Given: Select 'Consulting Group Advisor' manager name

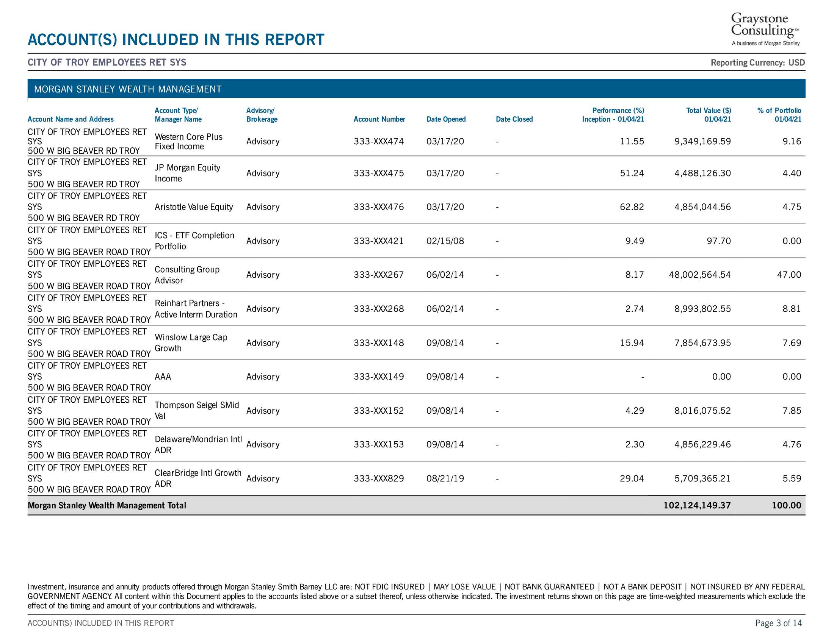Looking at the screenshot, I should 187,275.
